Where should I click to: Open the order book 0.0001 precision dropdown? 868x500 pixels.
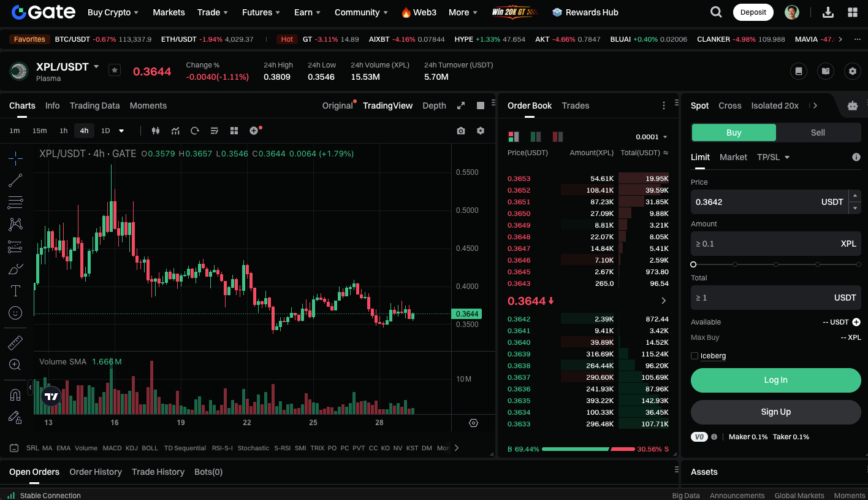click(x=652, y=137)
